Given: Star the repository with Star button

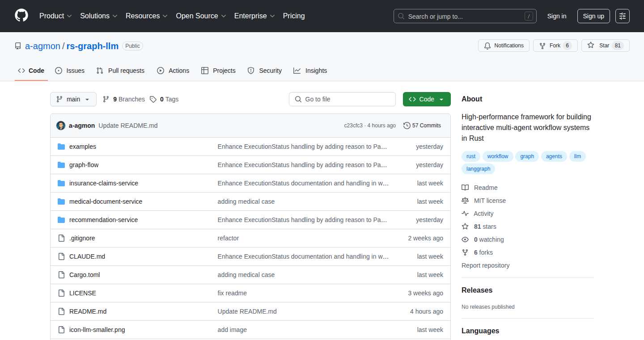Looking at the screenshot, I should 606,46.
